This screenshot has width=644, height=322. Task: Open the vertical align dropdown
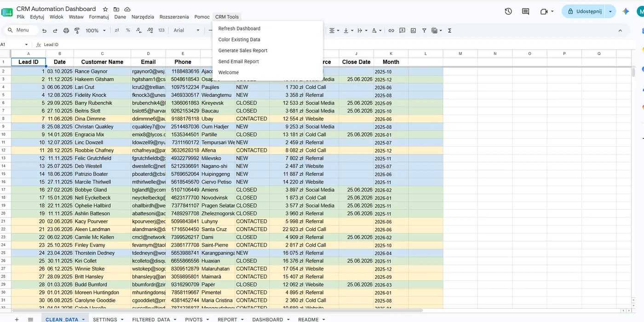pos(348,30)
